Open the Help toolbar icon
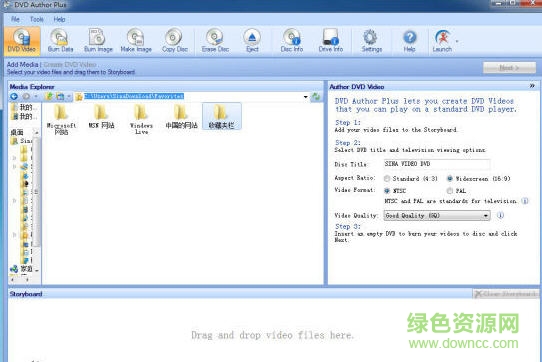Image resolution: width=542 pixels, height=362 pixels. (x=410, y=41)
